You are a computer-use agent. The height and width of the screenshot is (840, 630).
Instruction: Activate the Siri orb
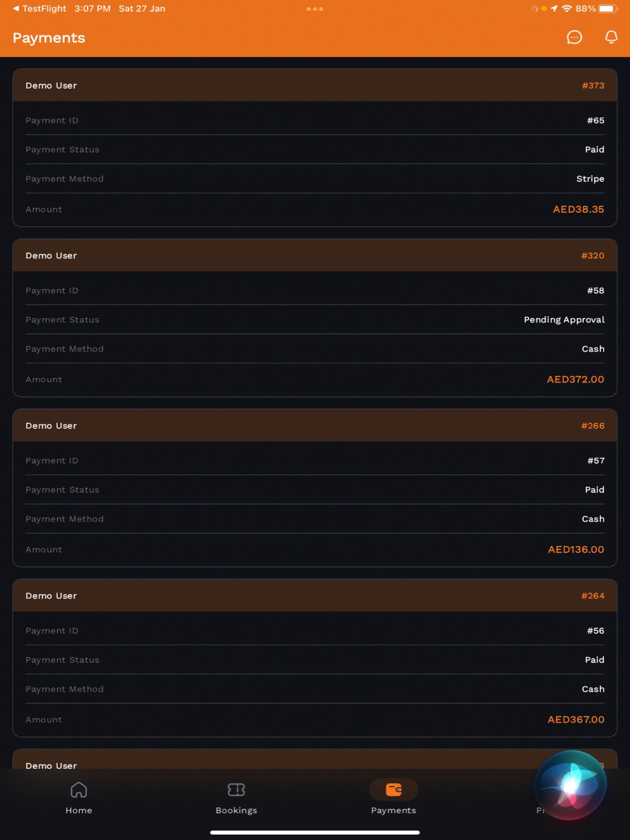[571, 785]
